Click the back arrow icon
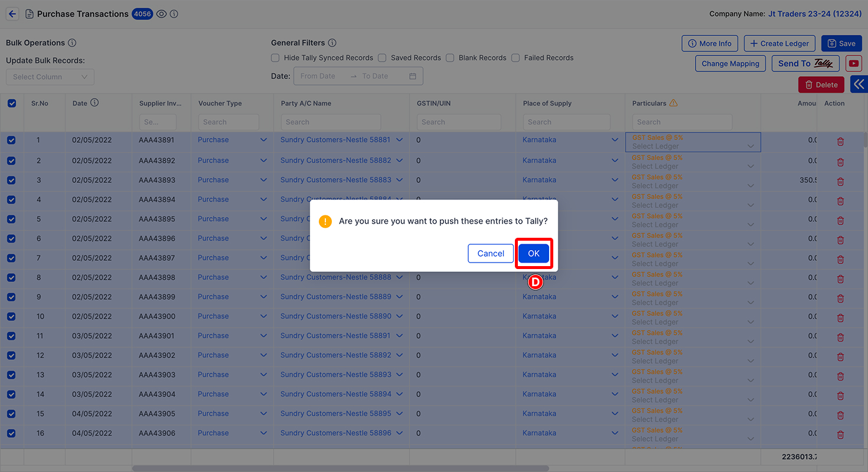Viewport: 868px width, 472px height. tap(12, 14)
